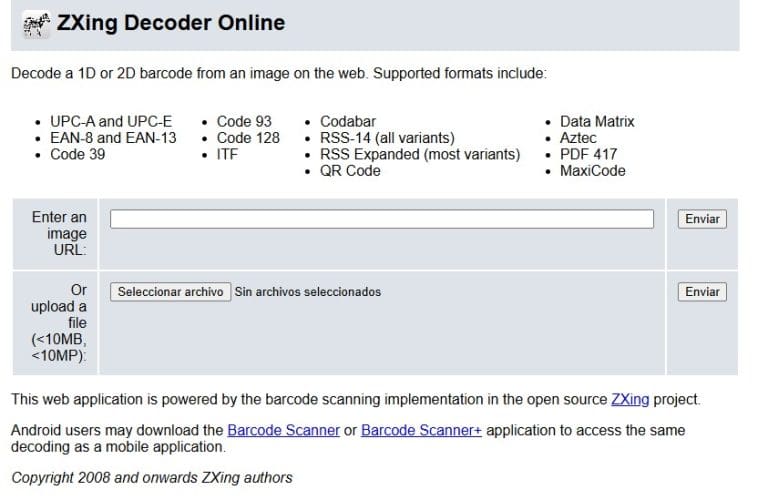Click the UPC-A and UPC-E list item
This screenshot has height=500, width=768.
click(110, 122)
